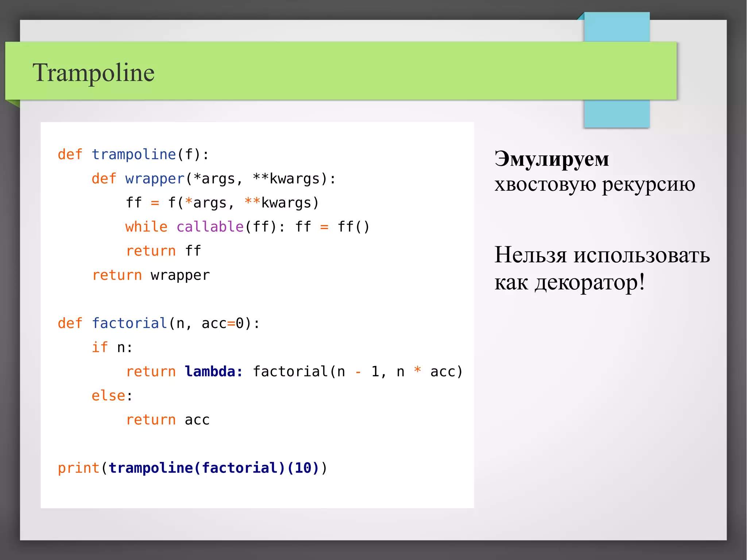Image resolution: width=747 pixels, height=560 pixels.
Task: Click the bold word "Эмулируем"
Action: pos(551,159)
